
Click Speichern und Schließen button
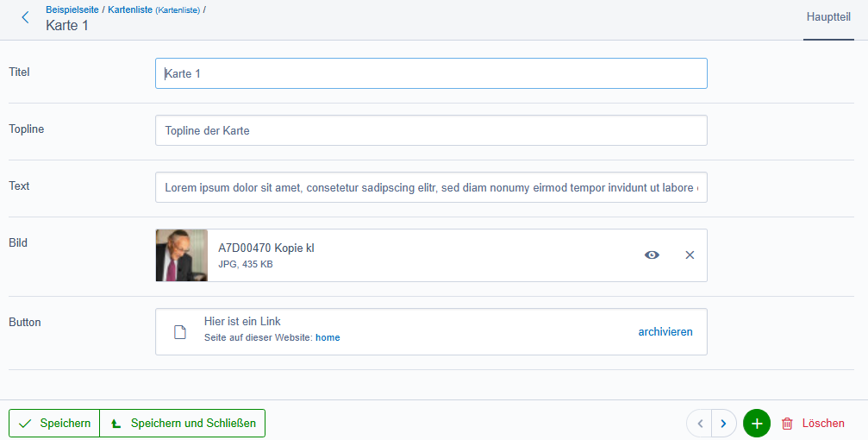(x=183, y=424)
